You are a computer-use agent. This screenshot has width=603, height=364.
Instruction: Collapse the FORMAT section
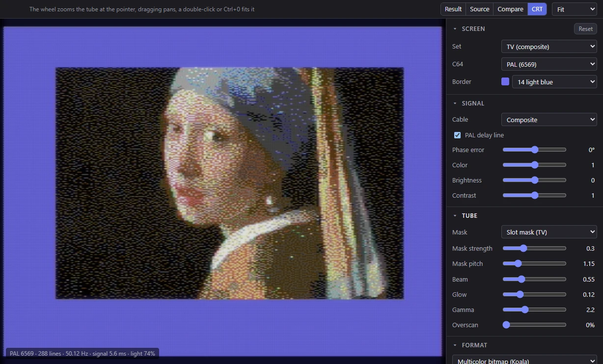click(x=470, y=345)
